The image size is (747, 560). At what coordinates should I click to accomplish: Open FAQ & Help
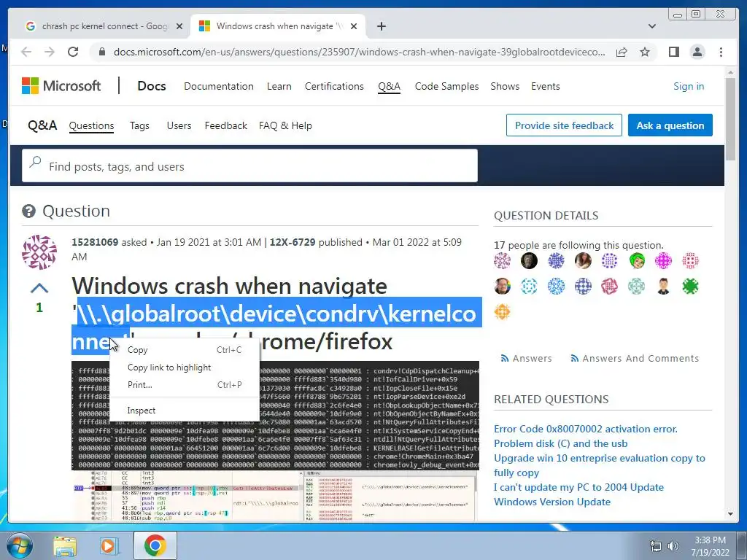coord(285,125)
